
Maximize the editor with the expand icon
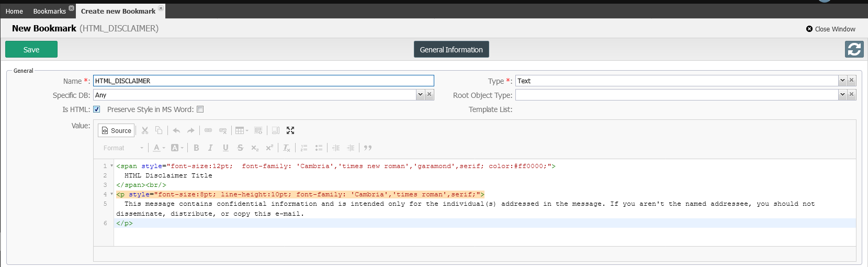[x=290, y=130]
